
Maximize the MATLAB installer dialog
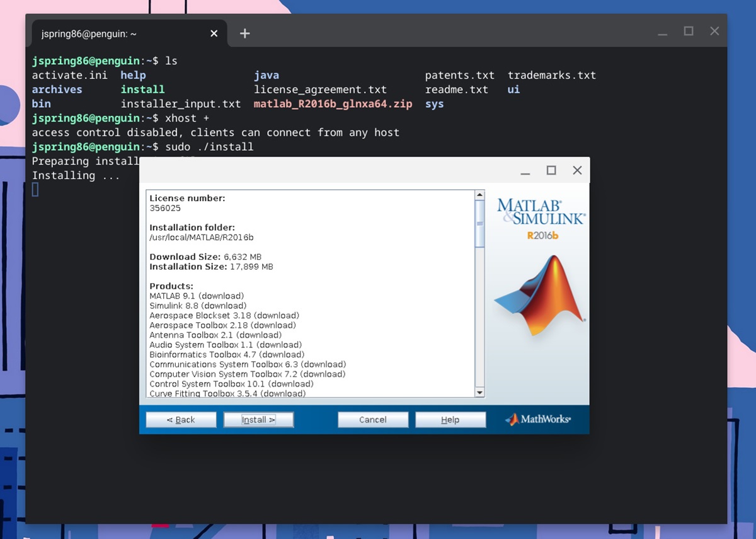click(x=551, y=170)
